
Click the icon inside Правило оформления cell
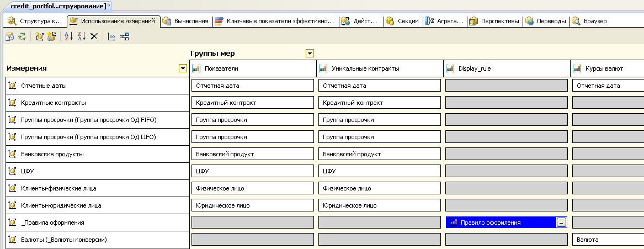pyautogui.click(x=454, y=222)
